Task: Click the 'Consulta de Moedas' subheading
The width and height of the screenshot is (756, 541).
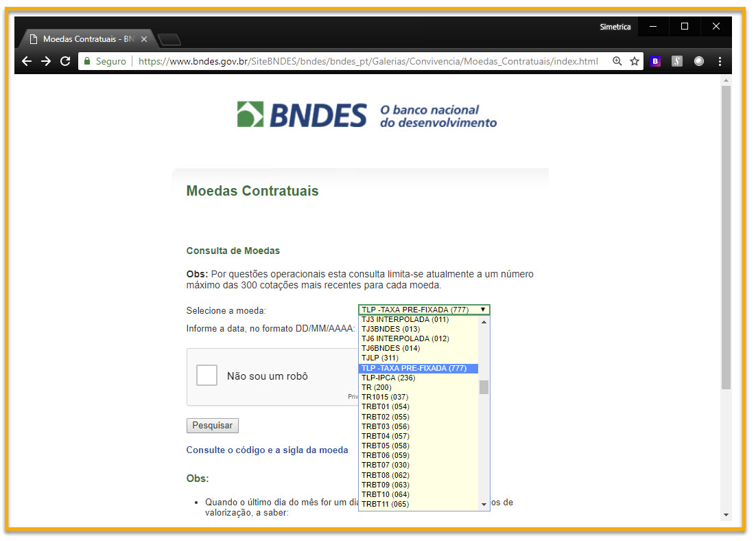Action: 233,251
